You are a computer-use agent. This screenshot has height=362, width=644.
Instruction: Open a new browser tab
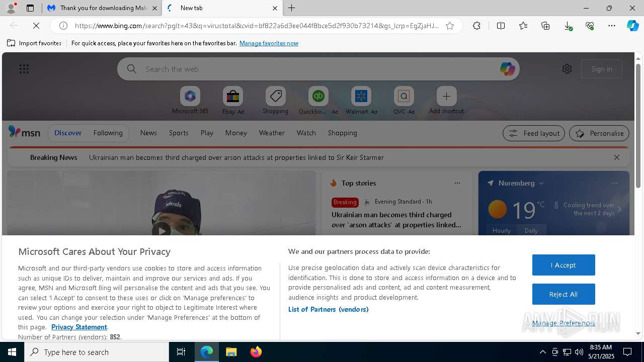[292, 8]
